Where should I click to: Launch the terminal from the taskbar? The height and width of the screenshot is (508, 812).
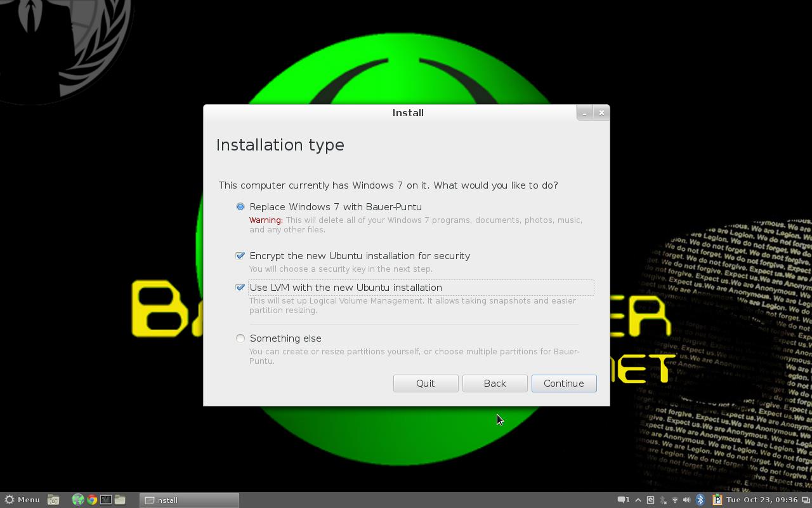[x=107, y=500]
